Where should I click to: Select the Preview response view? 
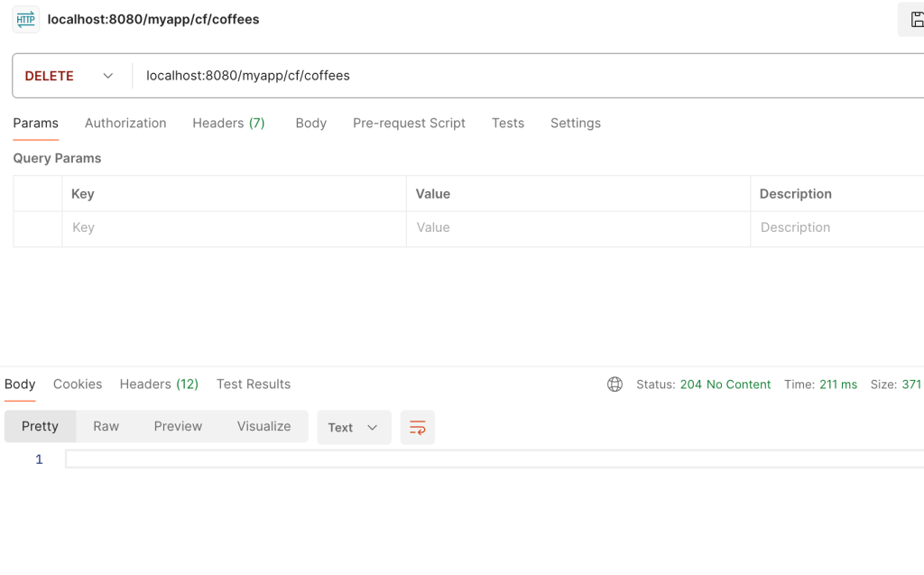178,427
